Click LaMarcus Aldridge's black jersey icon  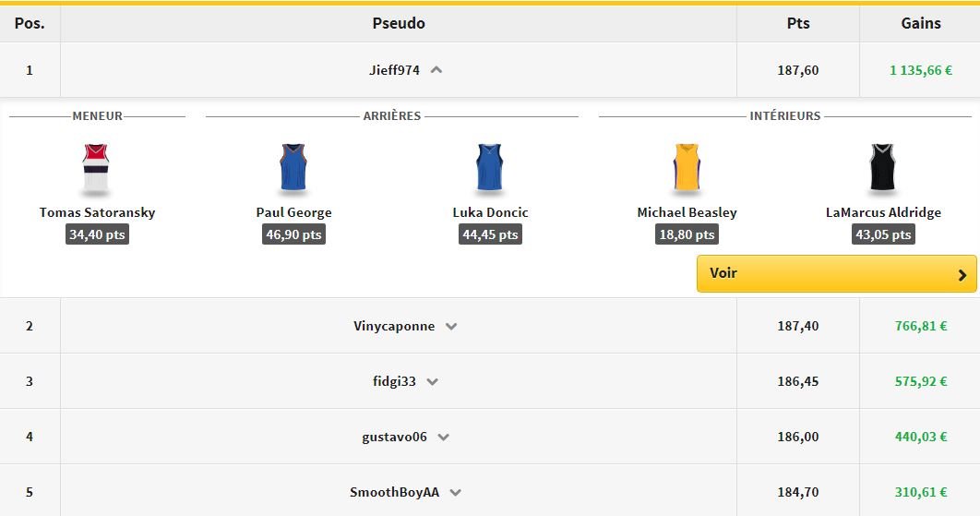tap(883, 168)
